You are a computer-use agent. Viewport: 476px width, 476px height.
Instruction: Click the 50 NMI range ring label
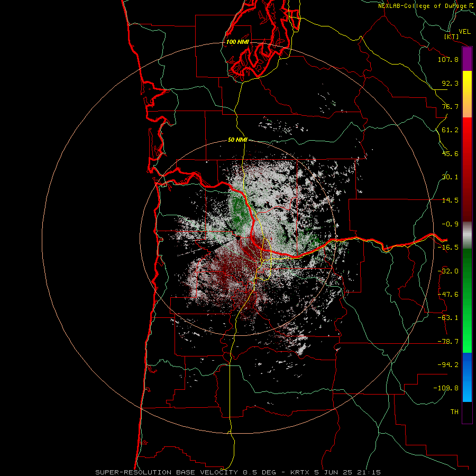[x=237, y=140]
